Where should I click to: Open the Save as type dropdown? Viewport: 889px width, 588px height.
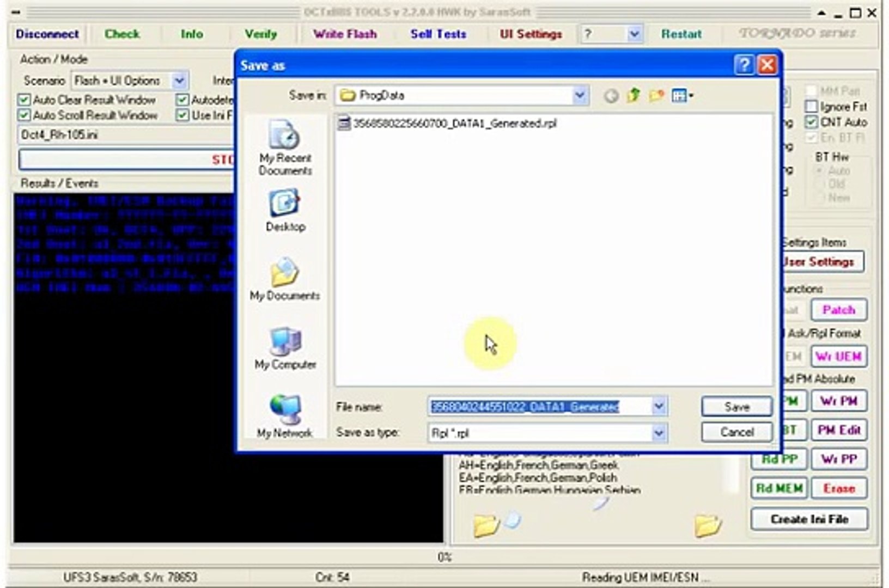click(659, 433)
